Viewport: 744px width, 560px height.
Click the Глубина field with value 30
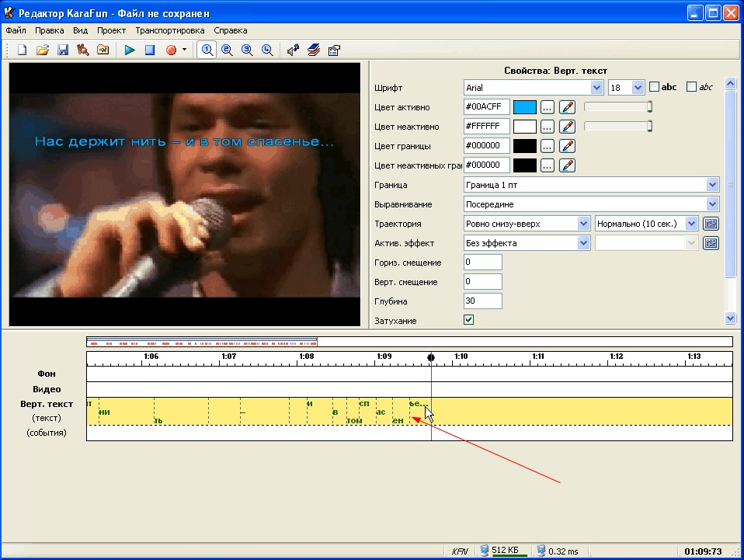tap(482, 301)
